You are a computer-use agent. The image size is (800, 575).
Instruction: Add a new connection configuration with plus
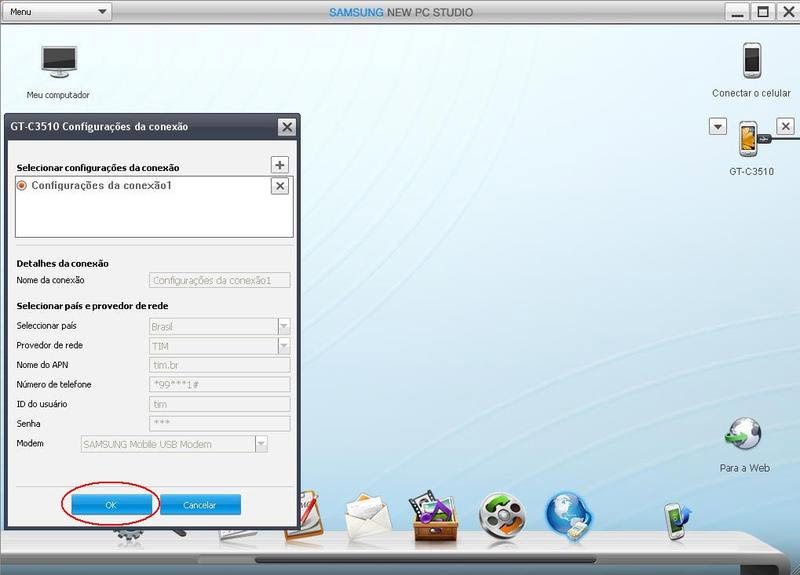(280, 165)
